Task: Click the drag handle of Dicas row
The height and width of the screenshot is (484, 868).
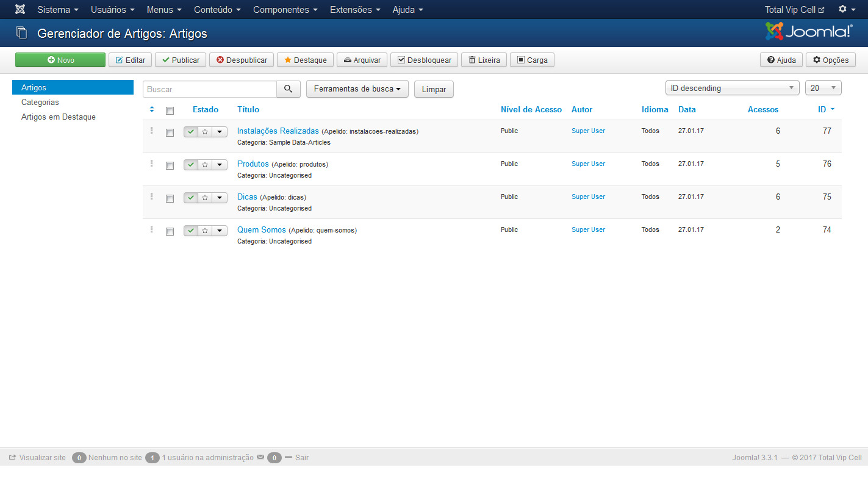Action: point(151,196)
